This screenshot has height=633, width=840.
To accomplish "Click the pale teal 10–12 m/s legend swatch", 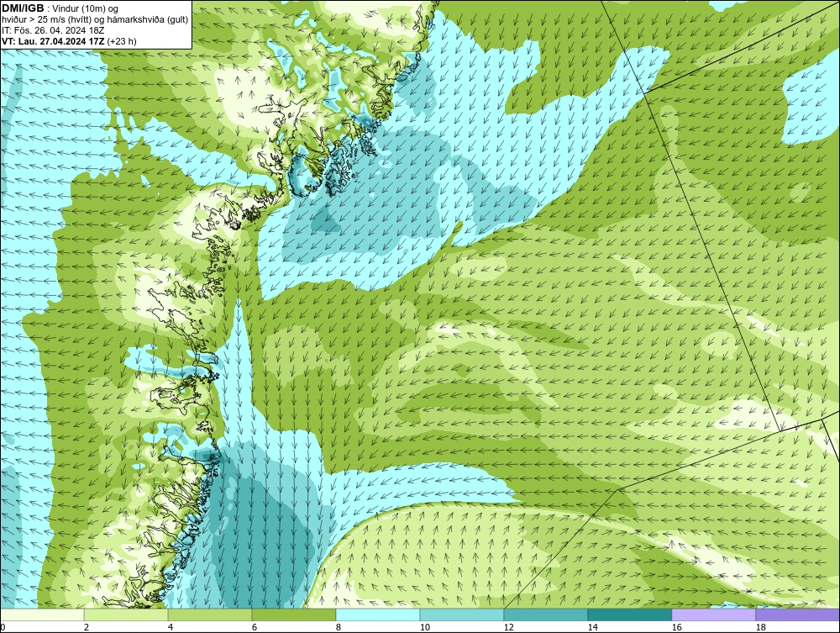I will [x=462, y=615].
